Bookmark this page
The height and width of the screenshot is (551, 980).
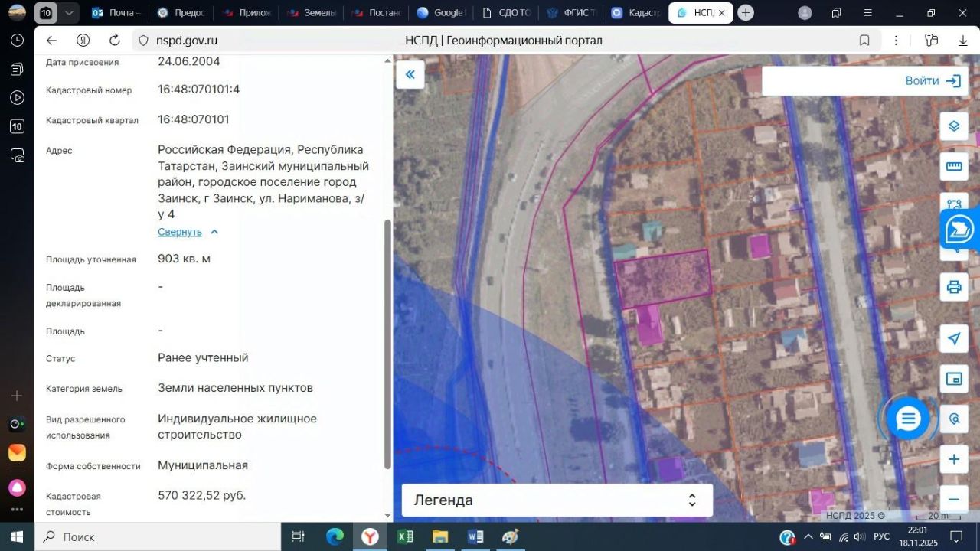(864, 41)
